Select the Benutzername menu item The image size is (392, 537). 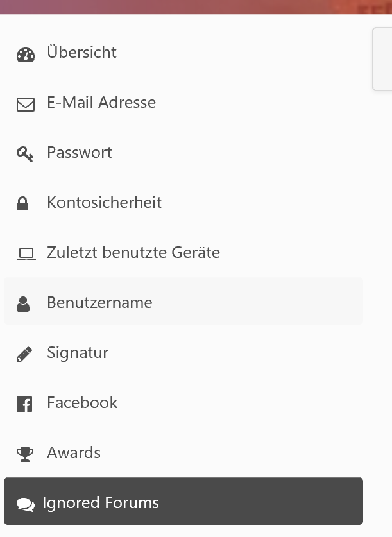pyautogui.click(x=99, y=303)
